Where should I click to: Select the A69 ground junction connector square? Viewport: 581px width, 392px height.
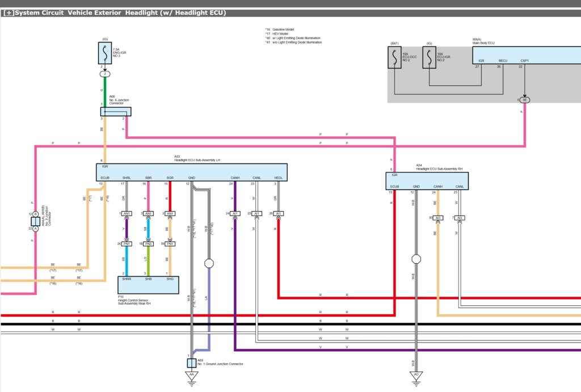click(x=192, y=363)
